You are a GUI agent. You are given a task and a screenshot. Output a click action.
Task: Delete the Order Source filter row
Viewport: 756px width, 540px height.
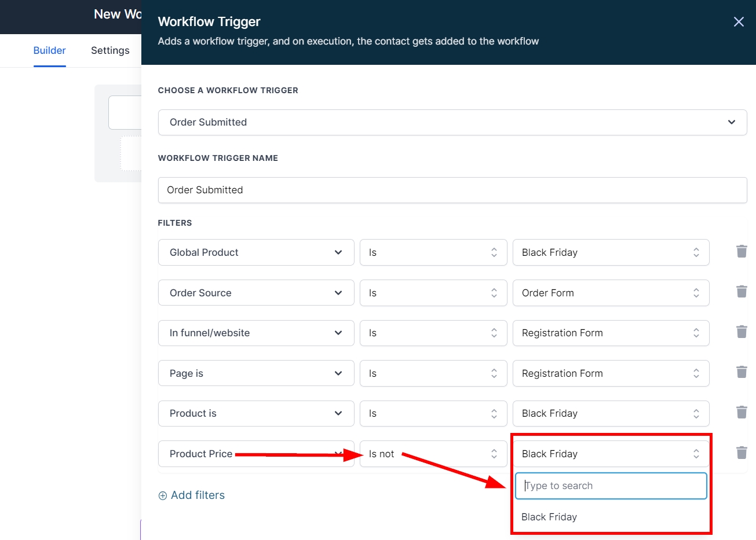tap(741, 292)
